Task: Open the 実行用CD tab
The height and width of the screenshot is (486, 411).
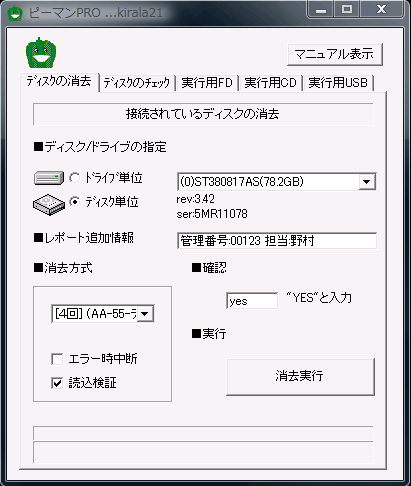Action: (x=270, y=82)
